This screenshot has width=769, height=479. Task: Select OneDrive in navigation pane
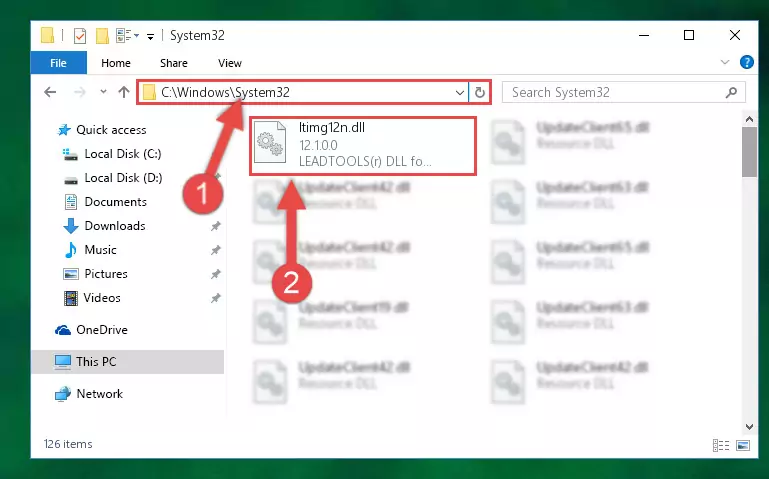(x=102, y=329)
